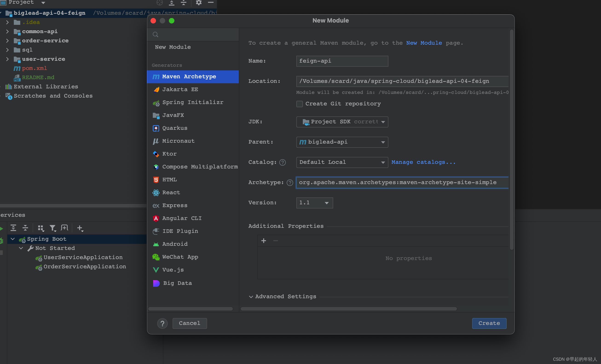
Task: Select the Jakarta EE generator
Action: [x=193, y=90]
